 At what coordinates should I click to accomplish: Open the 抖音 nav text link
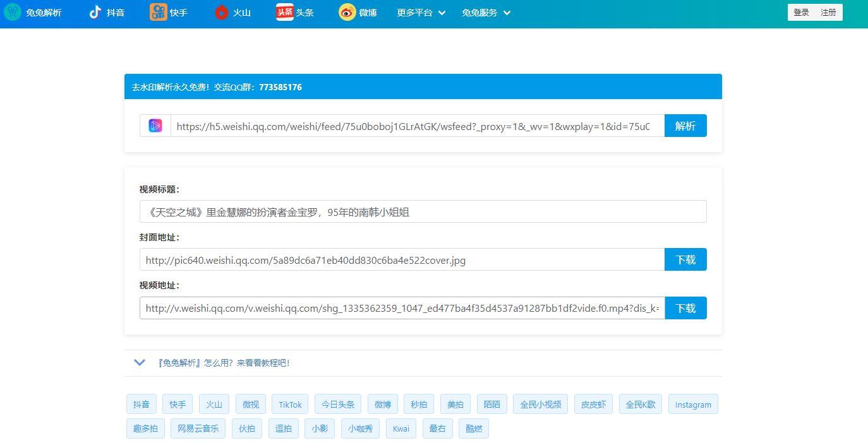(116, 13)
